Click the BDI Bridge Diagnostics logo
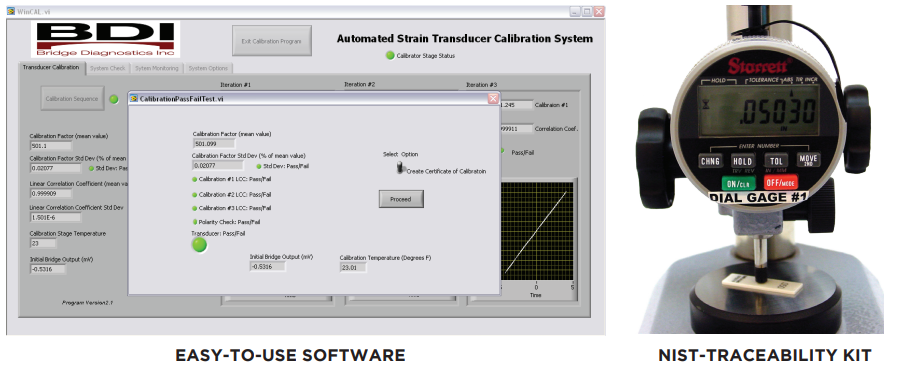This screenshot has height=368, width=906. [x=106, y=39]
